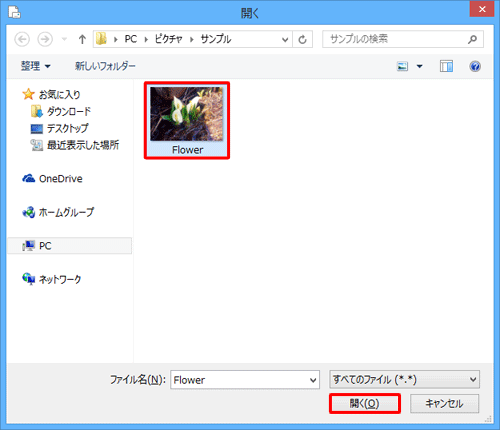Select ホームグループ in the navigation pane

[x=66, y=212]
